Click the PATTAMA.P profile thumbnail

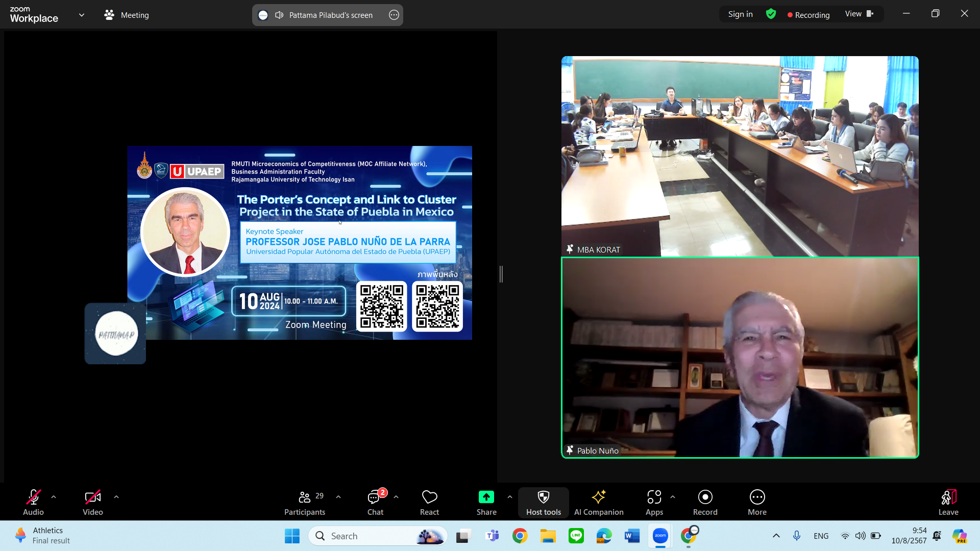115,334
